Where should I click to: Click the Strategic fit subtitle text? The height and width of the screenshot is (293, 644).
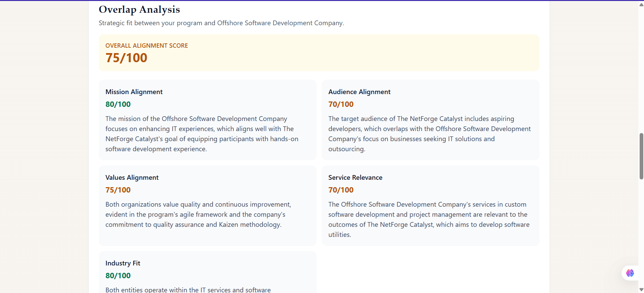(x=221, y=23)
